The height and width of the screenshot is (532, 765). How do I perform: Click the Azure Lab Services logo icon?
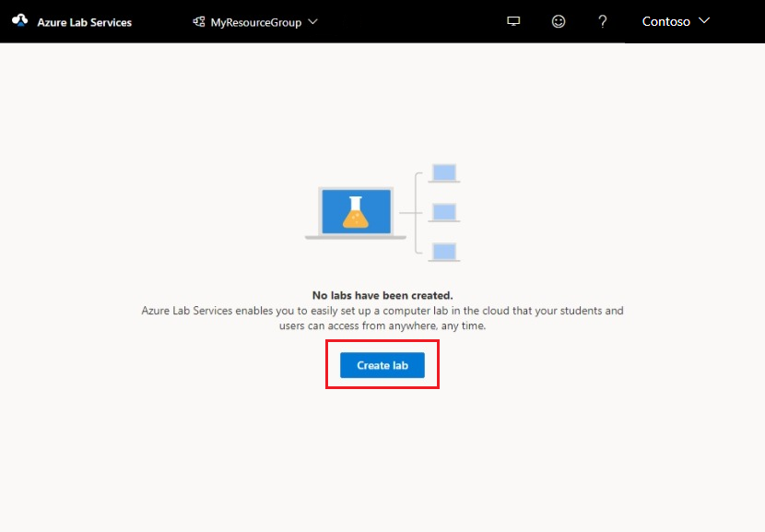tap(21, 20)
